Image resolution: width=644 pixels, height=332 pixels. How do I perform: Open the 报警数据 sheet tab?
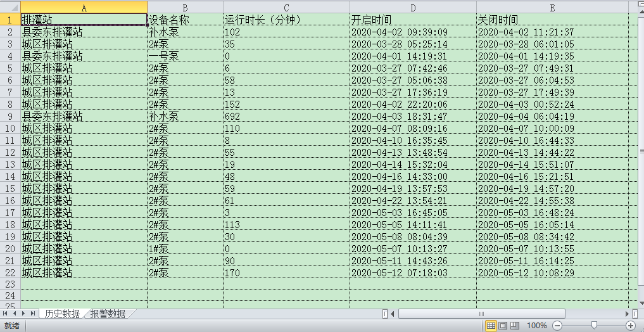tap(108, 314)
